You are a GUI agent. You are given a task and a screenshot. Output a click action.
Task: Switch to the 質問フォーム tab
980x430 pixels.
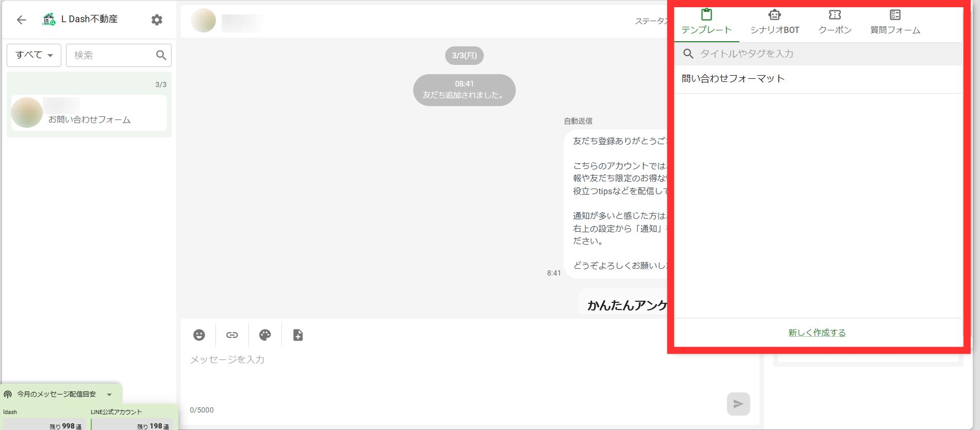pyautogui.click(x=895, y=23)
